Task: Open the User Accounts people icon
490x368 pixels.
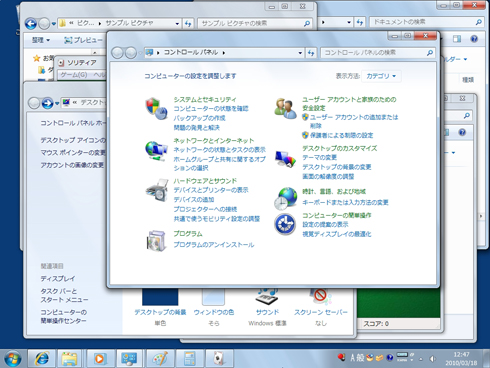Action: pyautogui.click(x=285, y=109)
